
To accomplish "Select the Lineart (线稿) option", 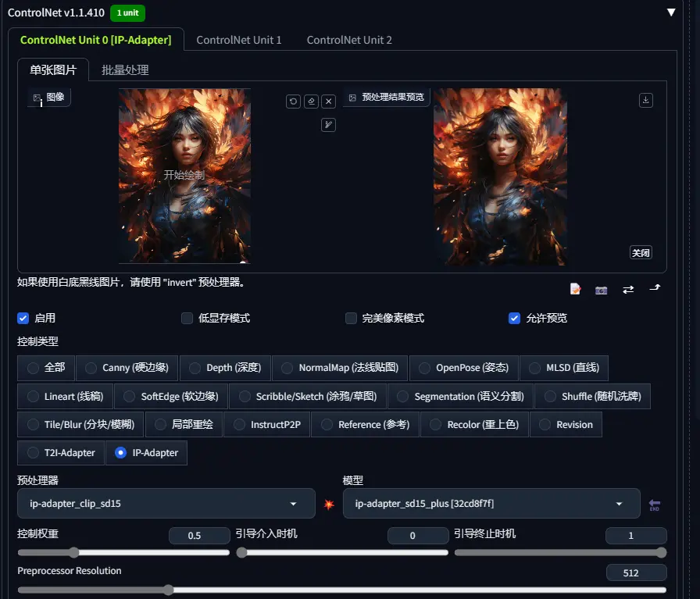I will [x=65, y=397].
